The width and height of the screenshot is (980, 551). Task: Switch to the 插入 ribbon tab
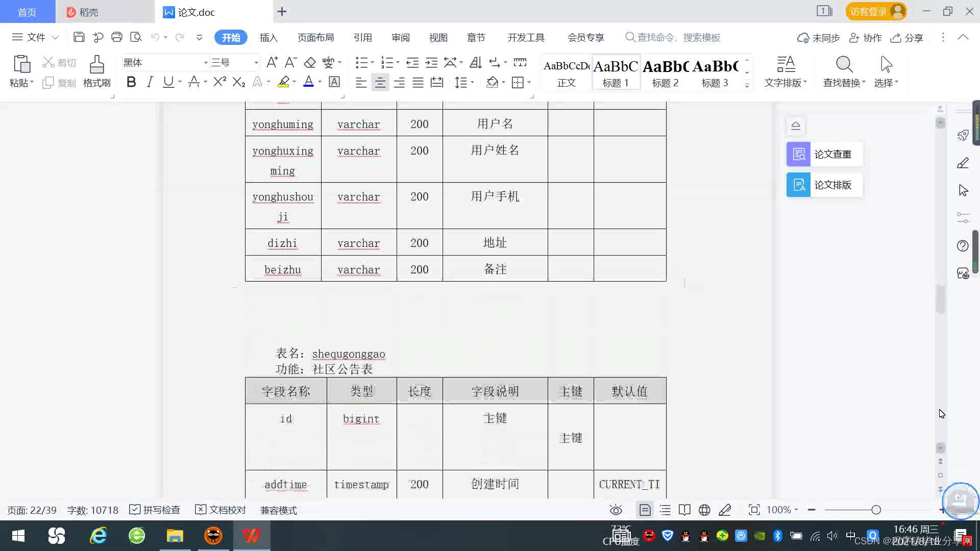(x=268, y=37)
